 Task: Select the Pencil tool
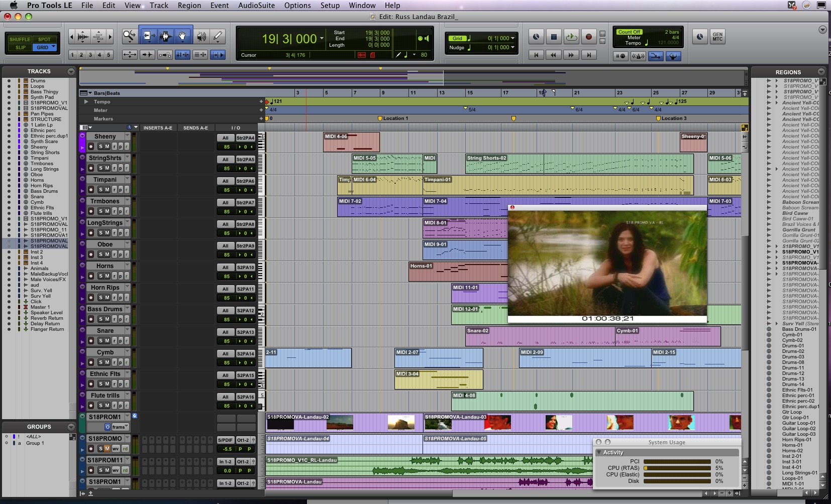(x=218, y=36)
